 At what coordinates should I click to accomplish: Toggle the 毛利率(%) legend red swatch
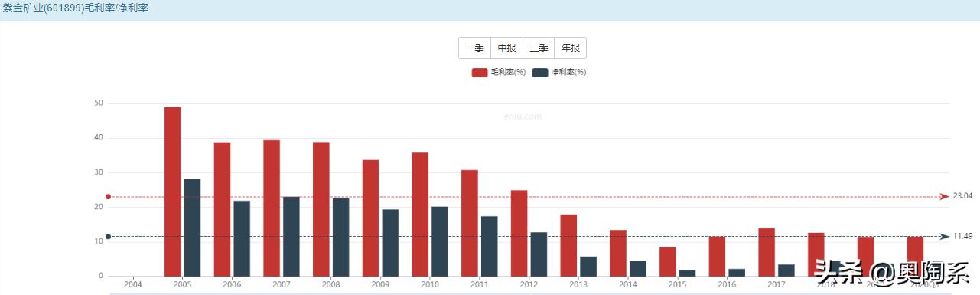(x=480, y=72)
